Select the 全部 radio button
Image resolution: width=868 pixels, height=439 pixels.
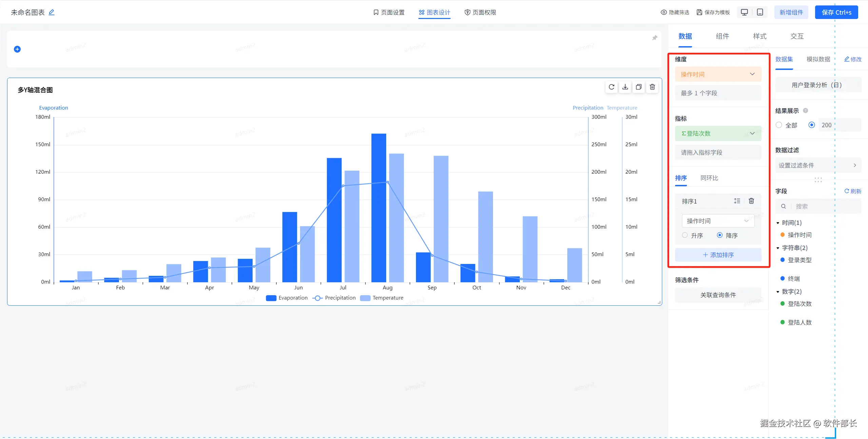coord(779,125)
